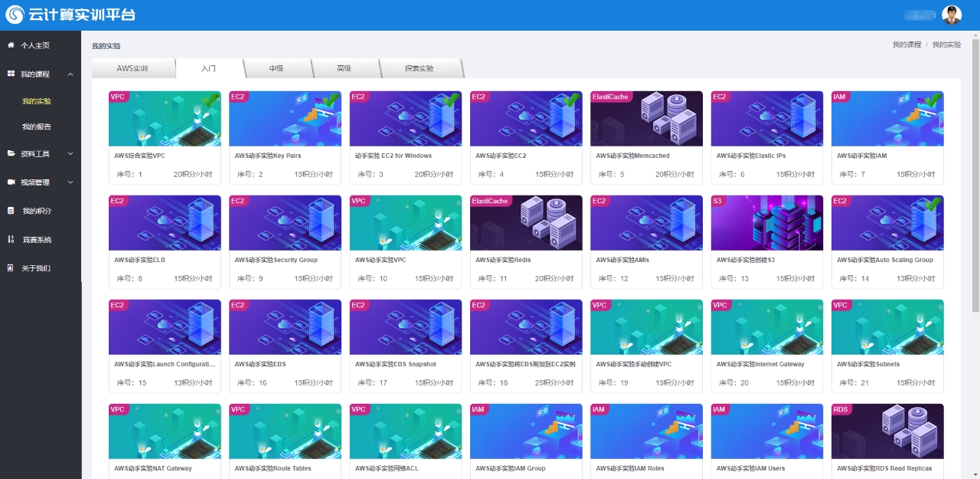Screen dimensions: 980x479
Task: Open the AWS动手实验Memcached lab thumbnail
Action: point(646,118)
